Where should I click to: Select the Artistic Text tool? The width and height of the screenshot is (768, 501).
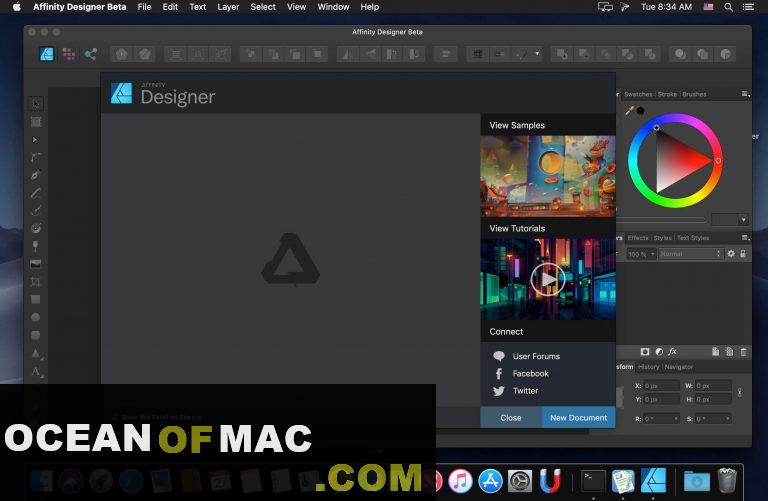point(35,371)
